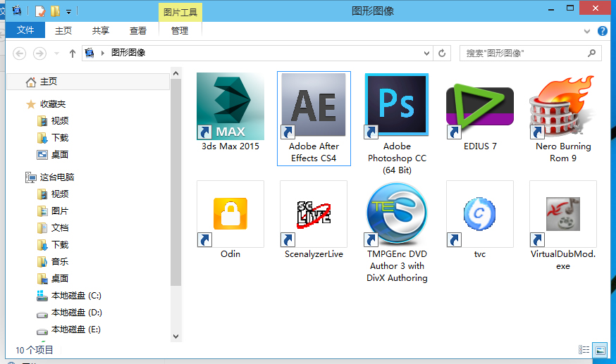Switch to details view icon
This screenshot has height=364, width=616.
tap(584, 349)
